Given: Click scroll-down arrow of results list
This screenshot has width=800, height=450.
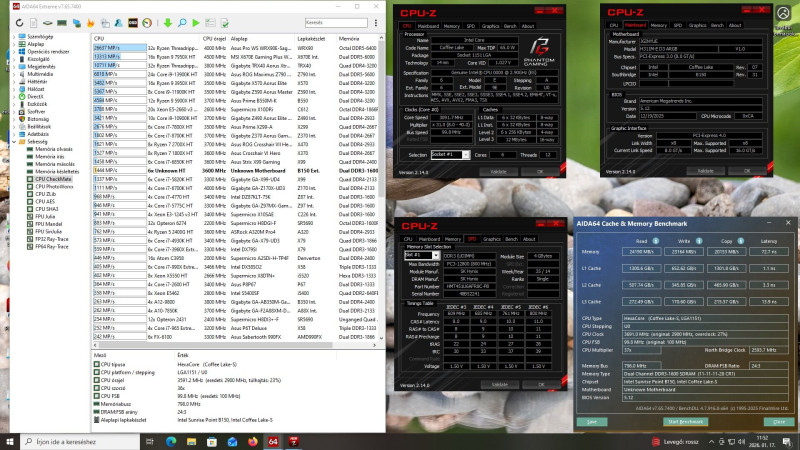Looking at the screenshot, I should 381,337.
